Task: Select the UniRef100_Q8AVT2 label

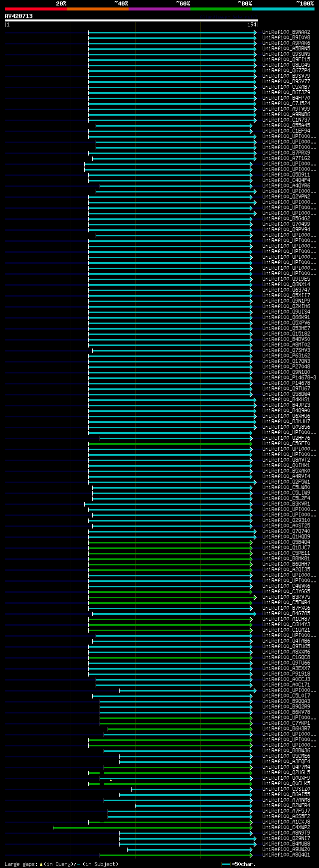Action: [286, 460]
